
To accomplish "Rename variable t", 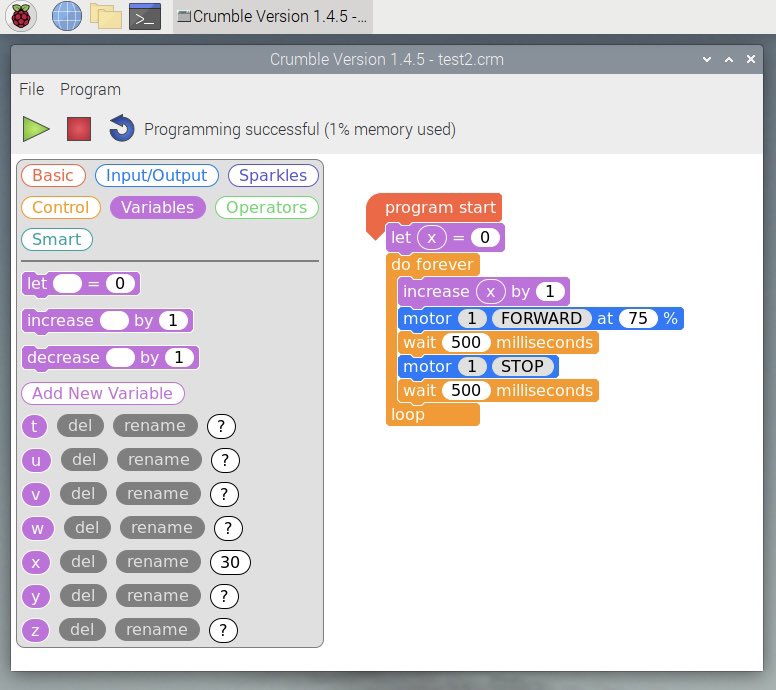I will 155,426.
